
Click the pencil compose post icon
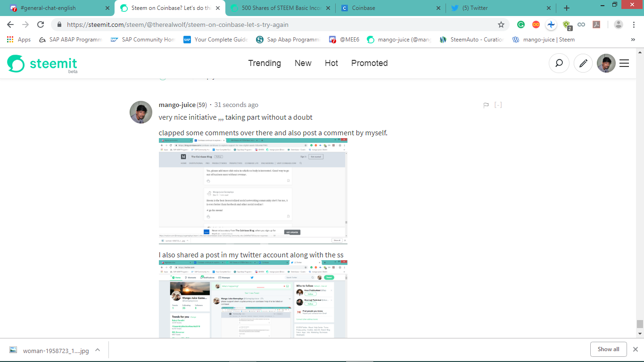[583, 63]
